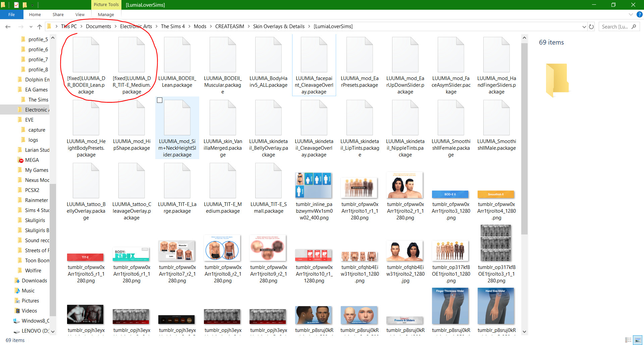Select LUUMIA_TIT-E_Large.package file
Viewport: 644px width, 345px height.
pos(177,188)
